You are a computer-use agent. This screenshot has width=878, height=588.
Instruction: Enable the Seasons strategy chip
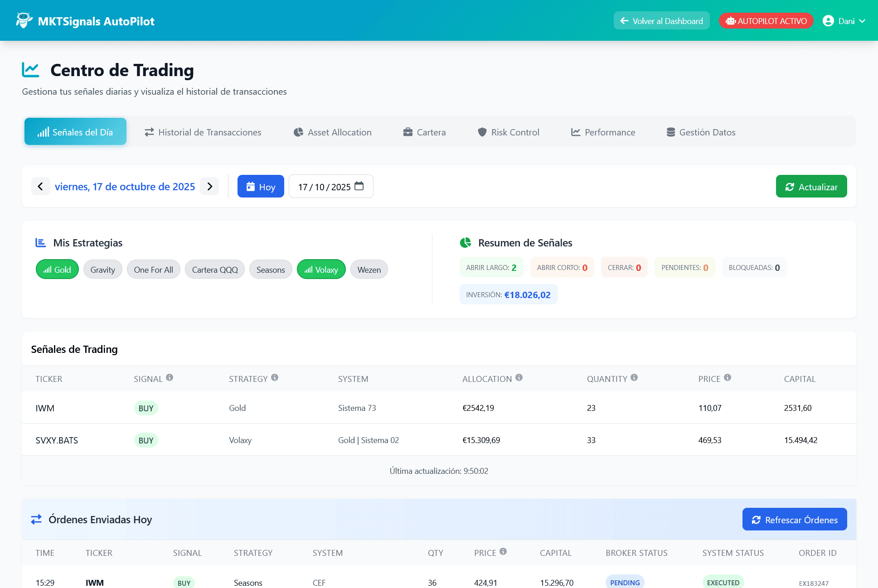(x=271, y=270)
